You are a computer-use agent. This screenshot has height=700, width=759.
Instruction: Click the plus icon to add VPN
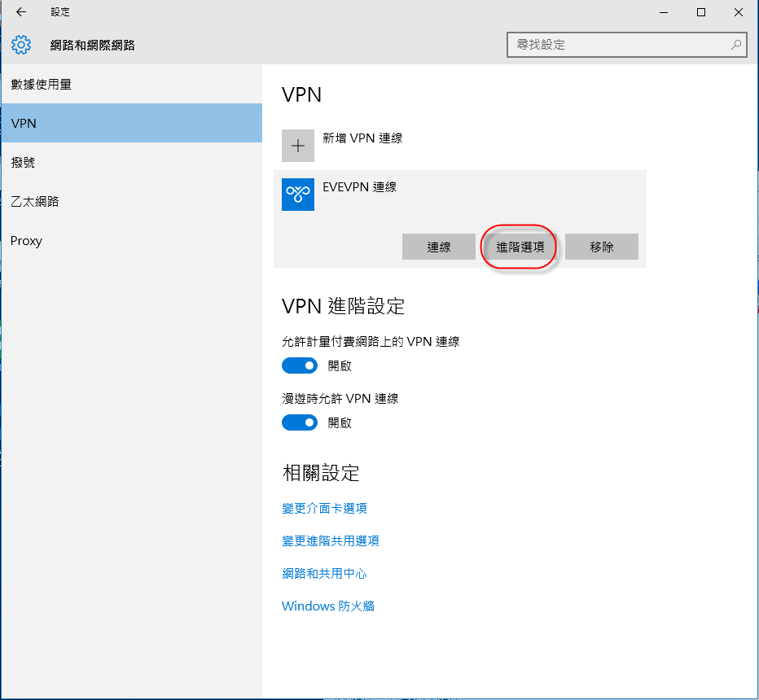tap(298, 146)
